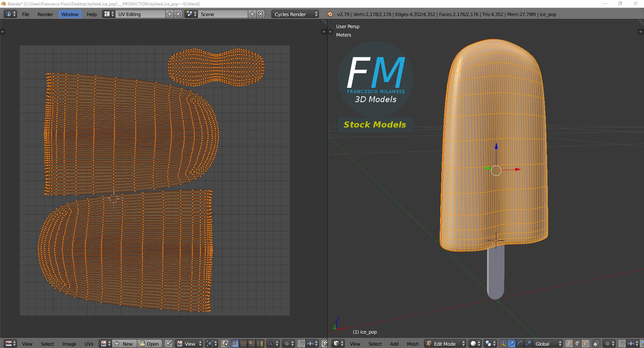Select the rotate manipulator in 3D view header
Screen dimensions: 644x348
click(520, 344)
